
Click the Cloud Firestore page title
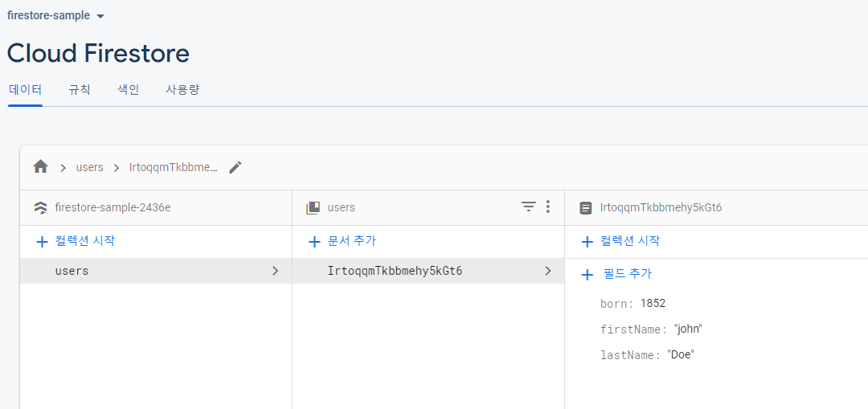pyautogui.click(x=98, y=54)
